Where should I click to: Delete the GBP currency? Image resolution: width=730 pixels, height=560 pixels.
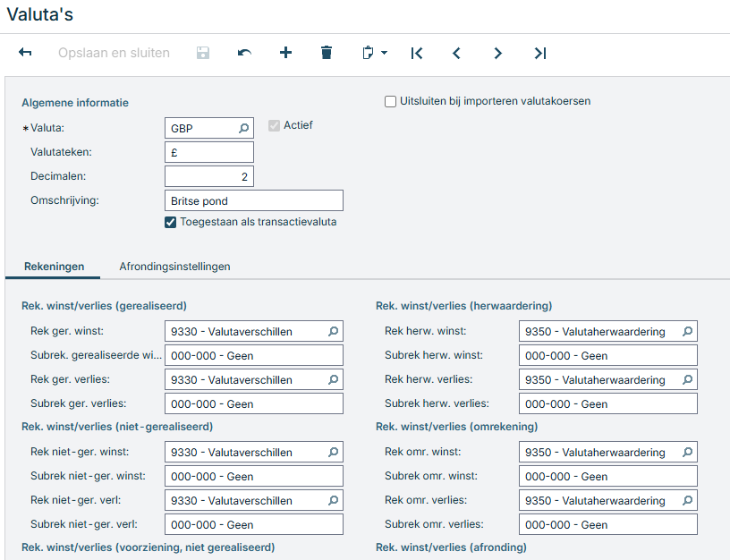point(326,53)
